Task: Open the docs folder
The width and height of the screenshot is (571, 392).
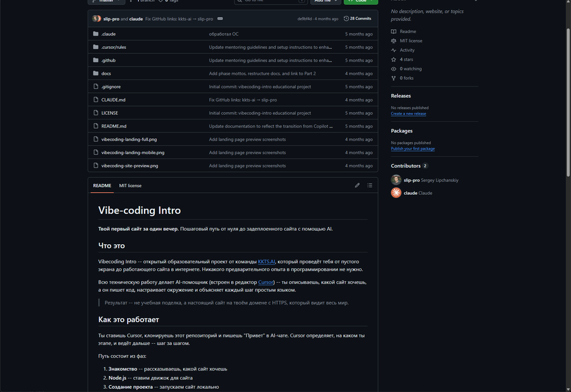Action: click(106, 73)
